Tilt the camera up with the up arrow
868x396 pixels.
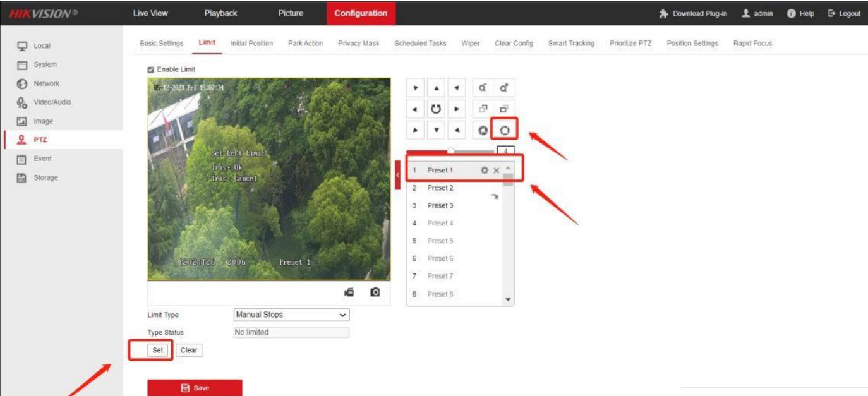pyautogui.click(x=435, y=88)
